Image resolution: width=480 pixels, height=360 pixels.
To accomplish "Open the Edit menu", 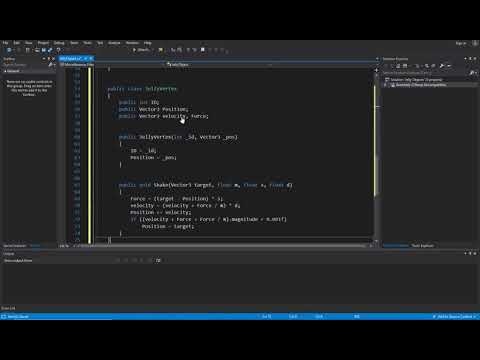I will 16,43.
